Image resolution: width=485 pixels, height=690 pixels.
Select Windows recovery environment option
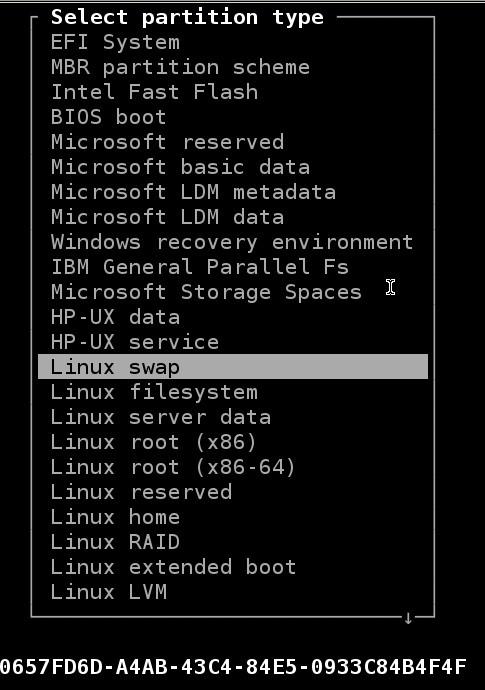click(232, 242)
